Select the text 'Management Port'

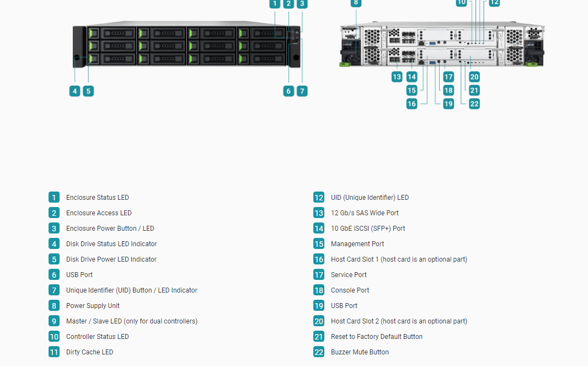(357, 243)
